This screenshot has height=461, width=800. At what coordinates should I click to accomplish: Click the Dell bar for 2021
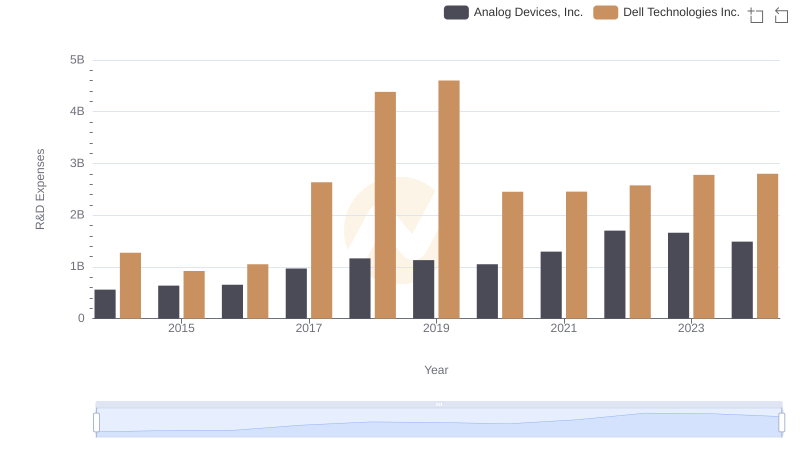click(x=577, y=255)
